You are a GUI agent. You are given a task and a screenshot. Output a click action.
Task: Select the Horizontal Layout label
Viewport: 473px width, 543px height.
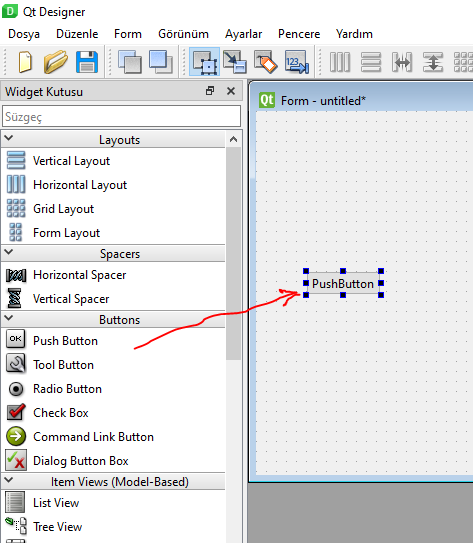[x=80, y=185]
